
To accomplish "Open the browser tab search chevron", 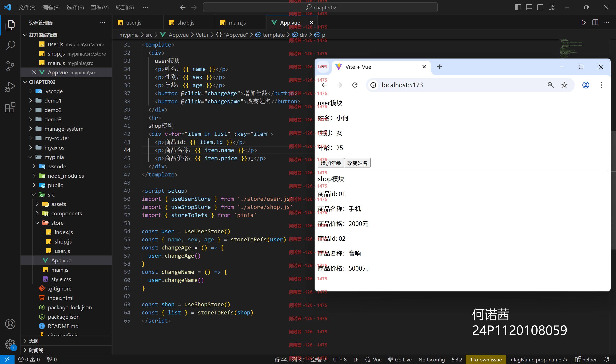I will (x=323, y=67).
